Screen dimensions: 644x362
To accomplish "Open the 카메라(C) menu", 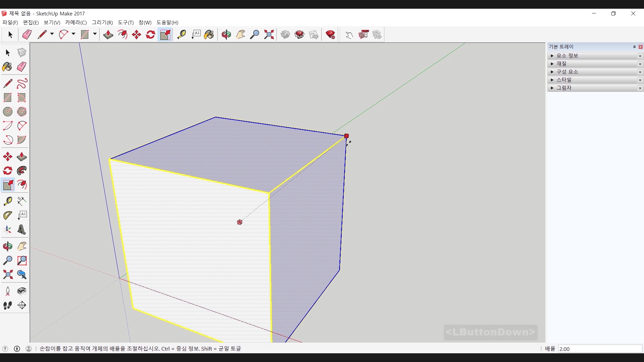I will coord(76,22).
